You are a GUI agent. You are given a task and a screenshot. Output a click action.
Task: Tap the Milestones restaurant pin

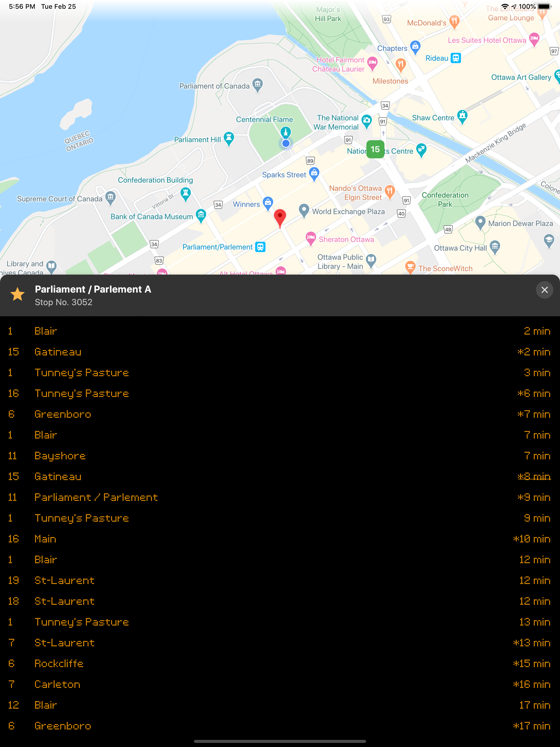coord(401,65)
